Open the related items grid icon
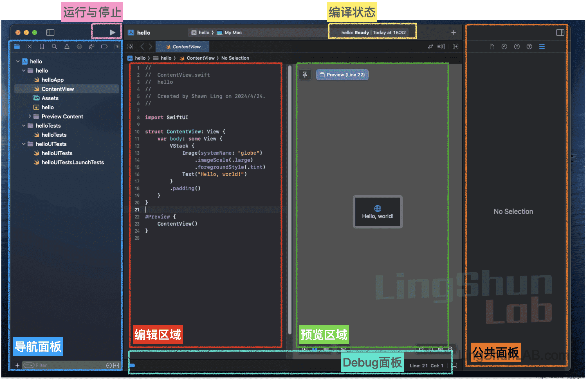 coord(130,47)
